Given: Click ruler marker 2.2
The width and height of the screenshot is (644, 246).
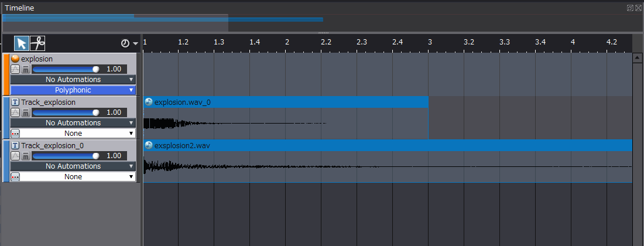Looking at the screenshot, I should point(326,42).
